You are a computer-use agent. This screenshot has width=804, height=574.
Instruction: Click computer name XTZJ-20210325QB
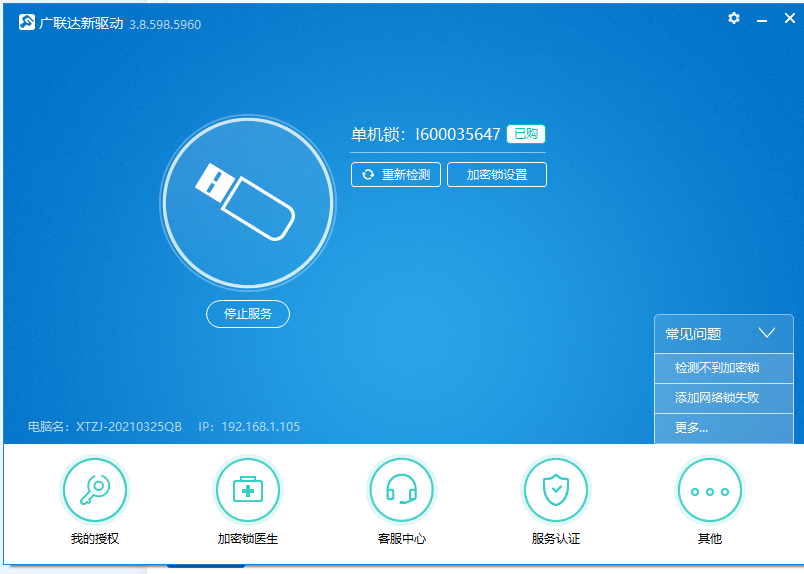[129, 427]
